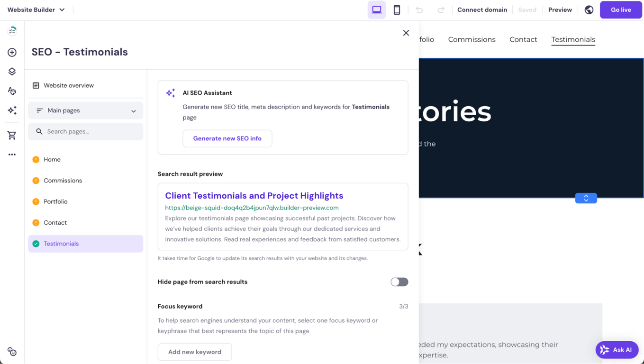The image size is (644, 364).
Task: Click inside the Search pages field
Action: click(85, 131)
